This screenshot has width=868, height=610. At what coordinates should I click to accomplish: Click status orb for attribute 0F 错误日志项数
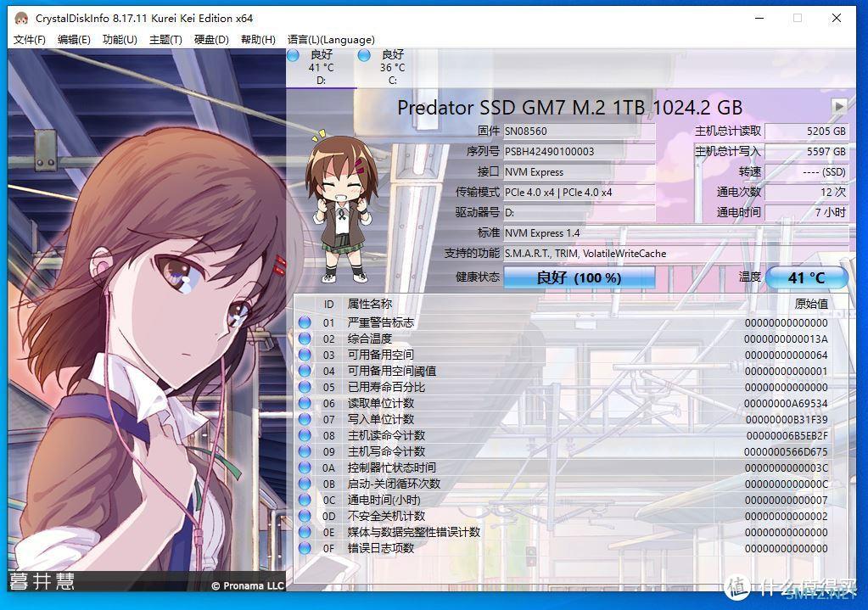coord(305,548)
